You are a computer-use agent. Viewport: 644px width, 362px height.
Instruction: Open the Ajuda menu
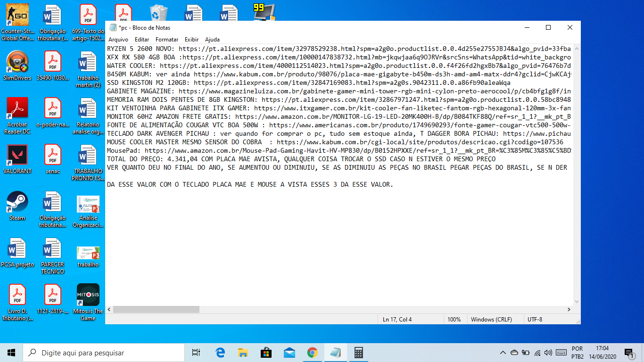(x=212, y=40)
